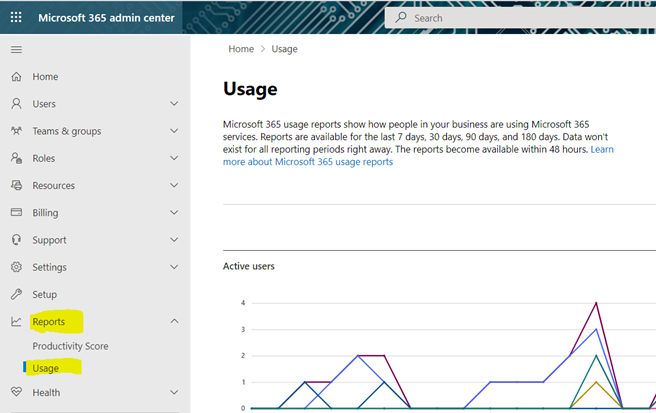
Task: Select the Usage item under Reports
Action: pos(46,368)
